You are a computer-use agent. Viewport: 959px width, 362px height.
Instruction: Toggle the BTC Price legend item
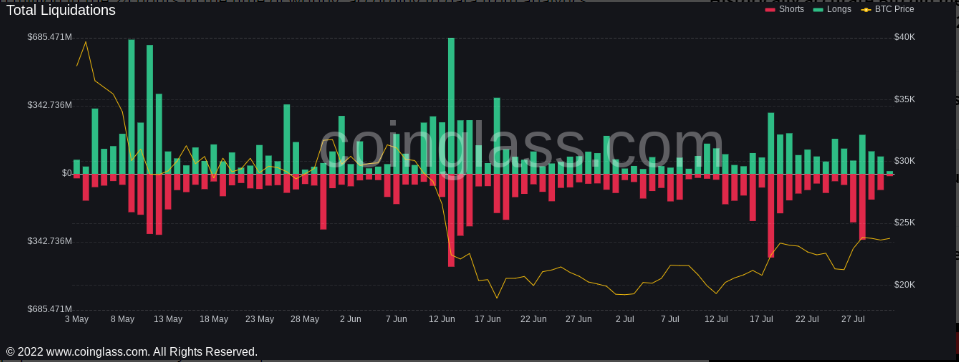click(x=887, y=9)
